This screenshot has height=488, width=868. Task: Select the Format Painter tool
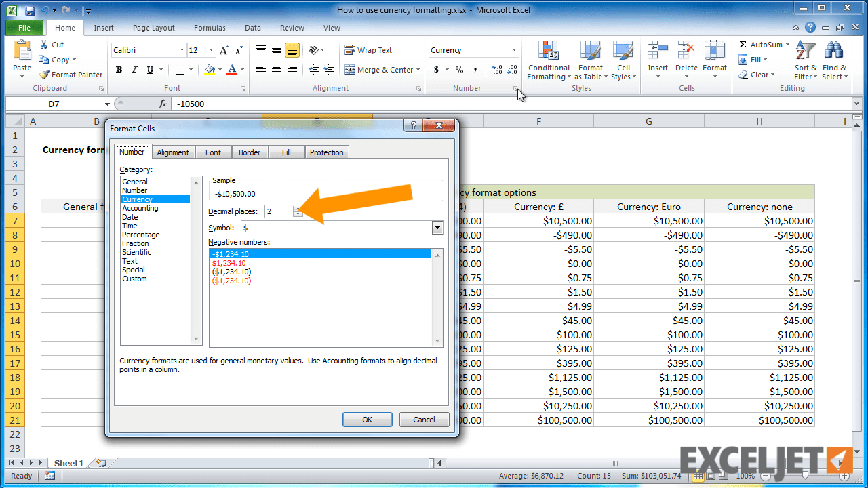71,74
